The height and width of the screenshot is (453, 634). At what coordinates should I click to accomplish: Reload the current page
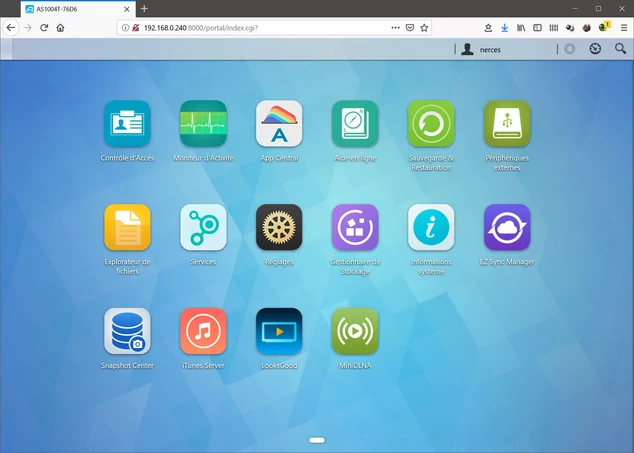pos(44,28)
